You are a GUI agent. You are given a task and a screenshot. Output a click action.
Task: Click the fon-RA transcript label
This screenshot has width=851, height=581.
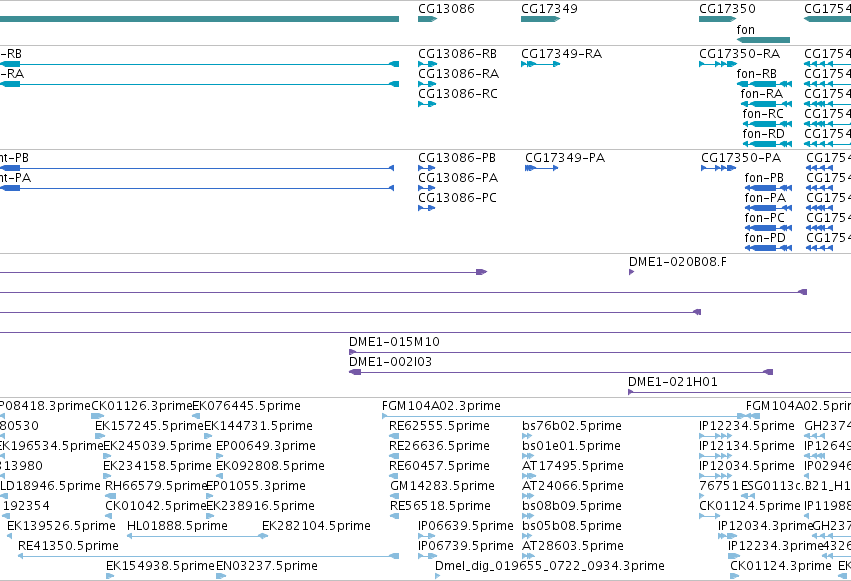(761, 94)
